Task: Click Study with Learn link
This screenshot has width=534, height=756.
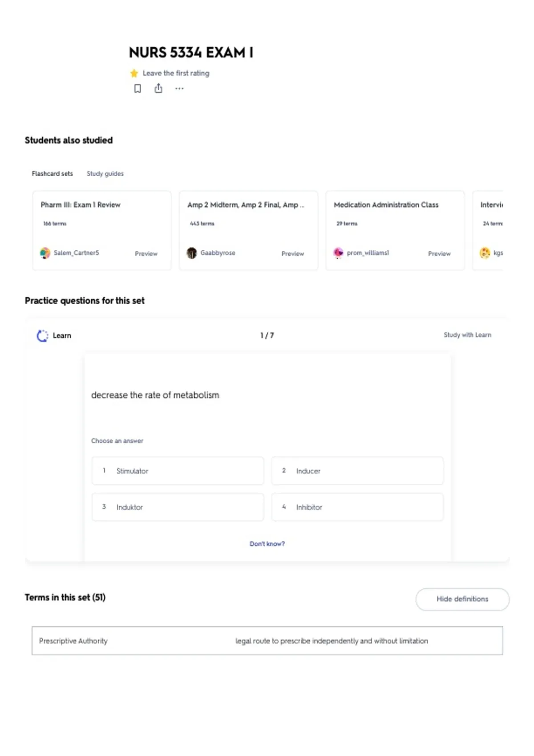Action: [x=467, y=335]
